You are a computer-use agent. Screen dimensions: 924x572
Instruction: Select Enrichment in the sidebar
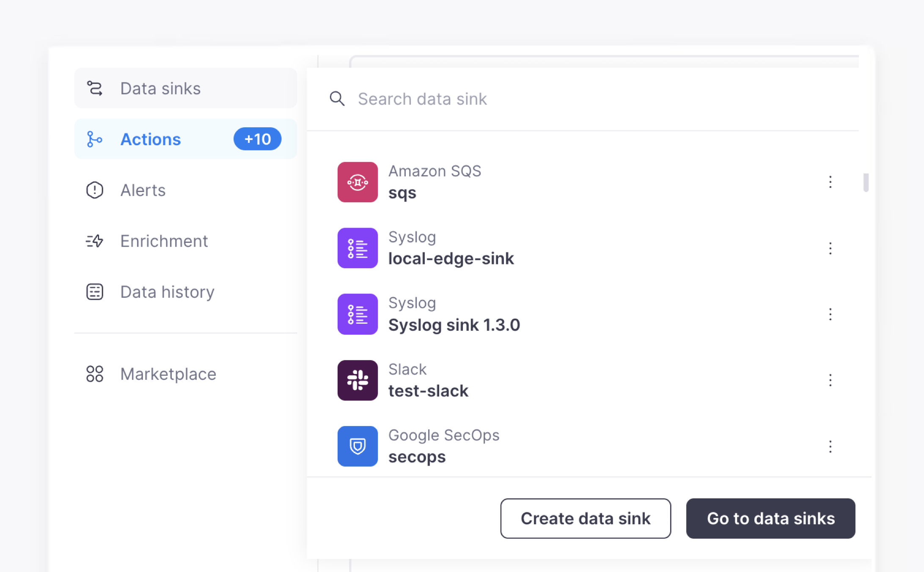pos(163,241)
